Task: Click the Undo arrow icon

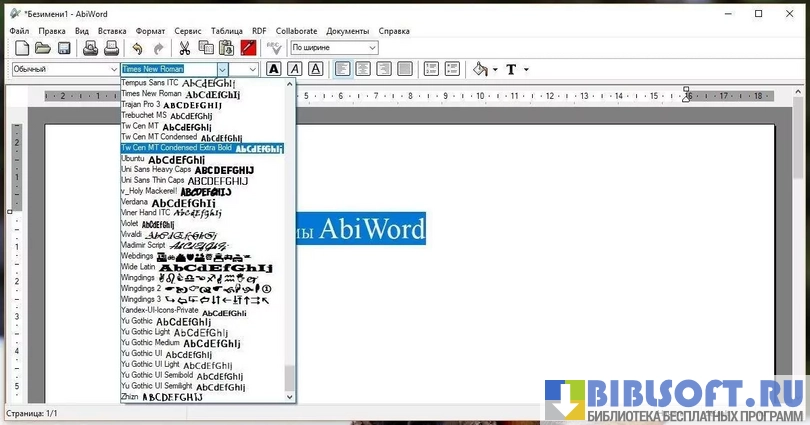Action: click(137, 48)
